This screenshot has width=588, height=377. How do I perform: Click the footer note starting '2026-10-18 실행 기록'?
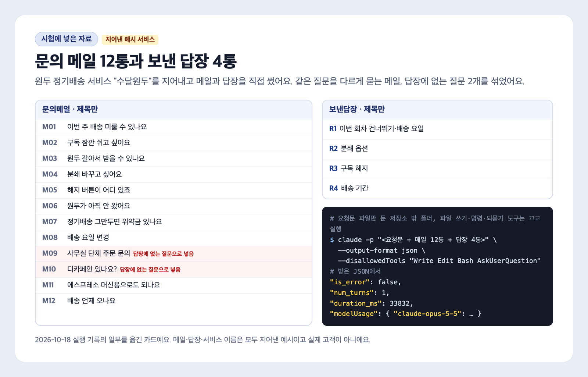(202, 340)
